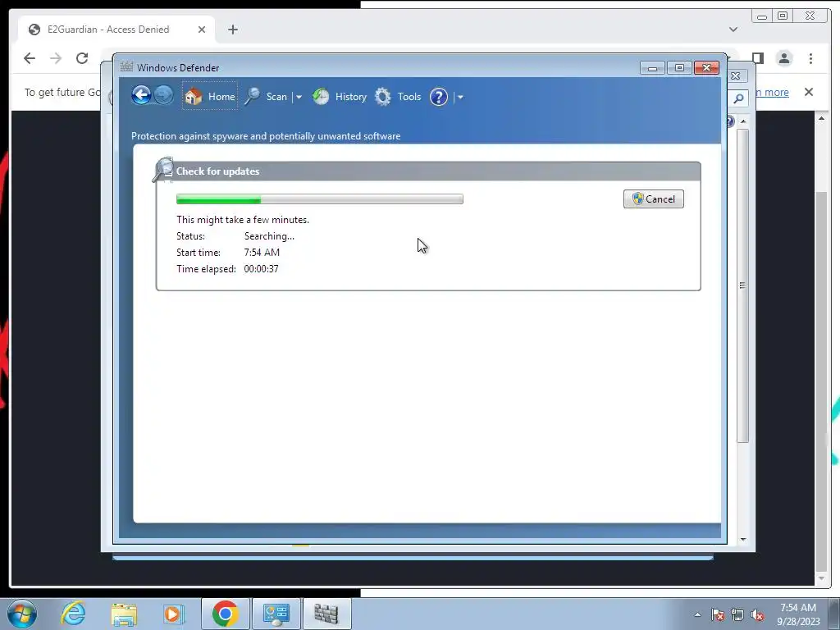Open Tools in Windows Defender
The height and width of the screenshot is (630, 840).
(x=398, y=97)
